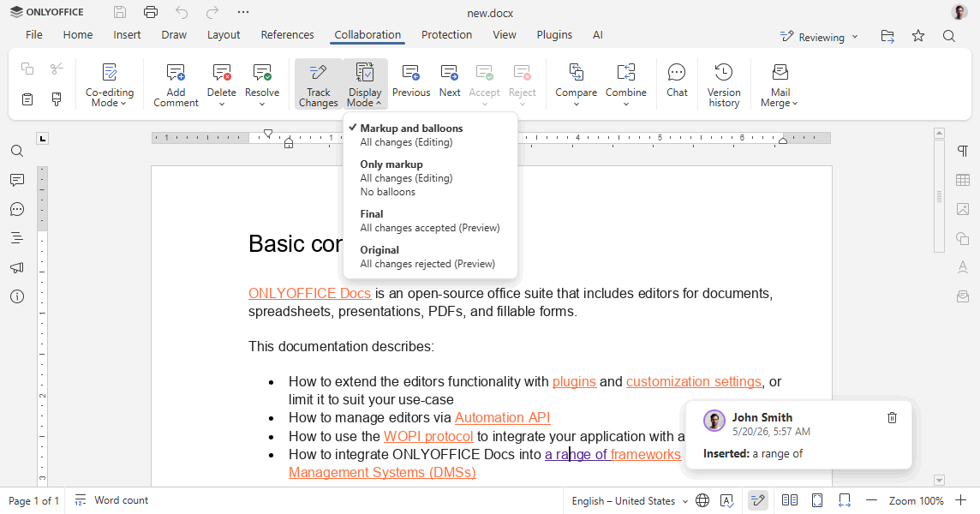Image resolution: width=980 pixels, height=514 pixels.
Task: Open Table settings in right sidebar
Action: (x=963, y=180)
